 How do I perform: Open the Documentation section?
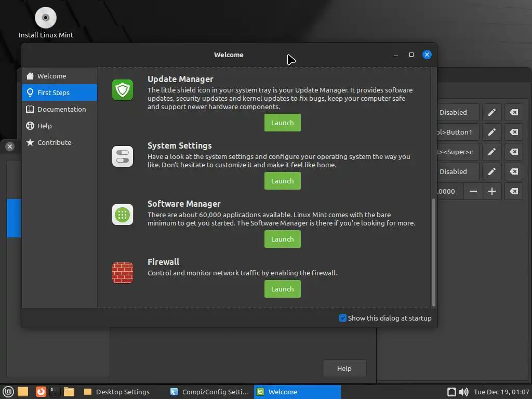pos(59,109)
